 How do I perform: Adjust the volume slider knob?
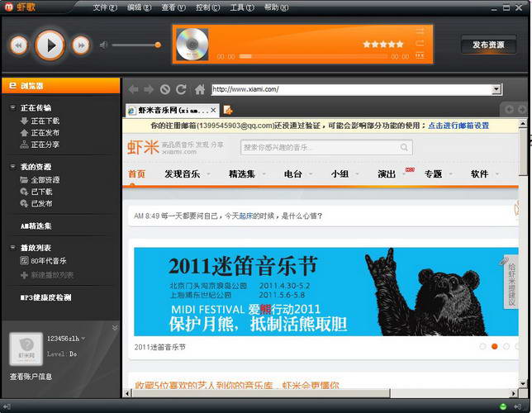(x=158, y=45)
